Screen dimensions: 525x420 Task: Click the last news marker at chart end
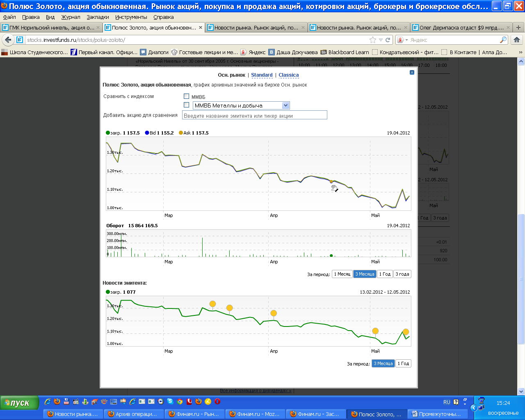click(x=406, y=332)
